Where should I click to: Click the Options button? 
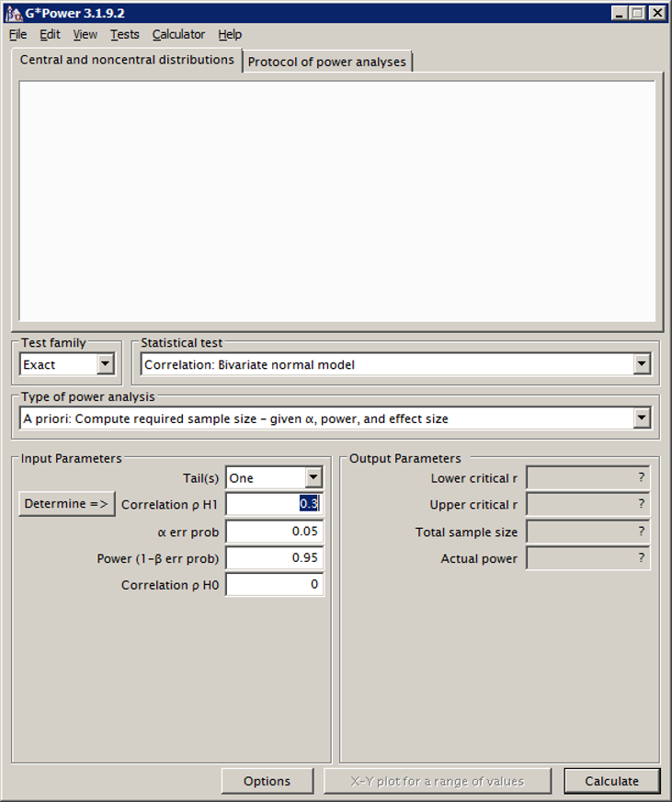pos(267,781)
